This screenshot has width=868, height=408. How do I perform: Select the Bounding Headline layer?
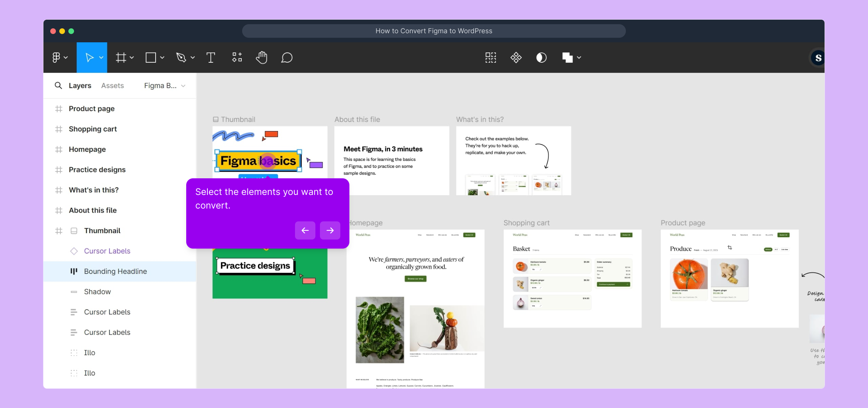point(115,271)
